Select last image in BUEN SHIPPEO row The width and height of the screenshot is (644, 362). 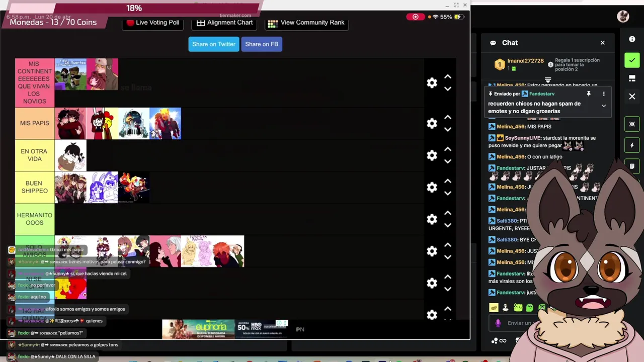(134, 187)
